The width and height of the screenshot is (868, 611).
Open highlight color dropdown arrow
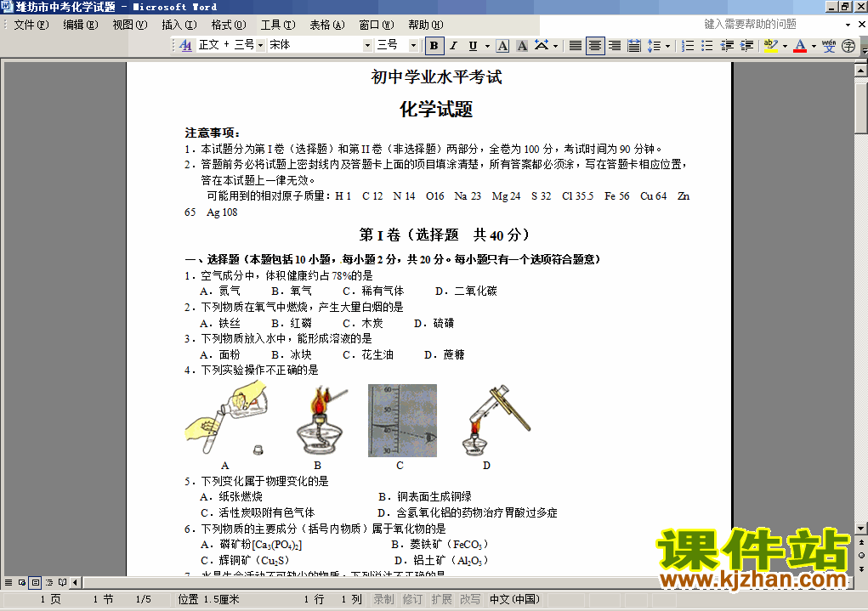coord(785,46)
